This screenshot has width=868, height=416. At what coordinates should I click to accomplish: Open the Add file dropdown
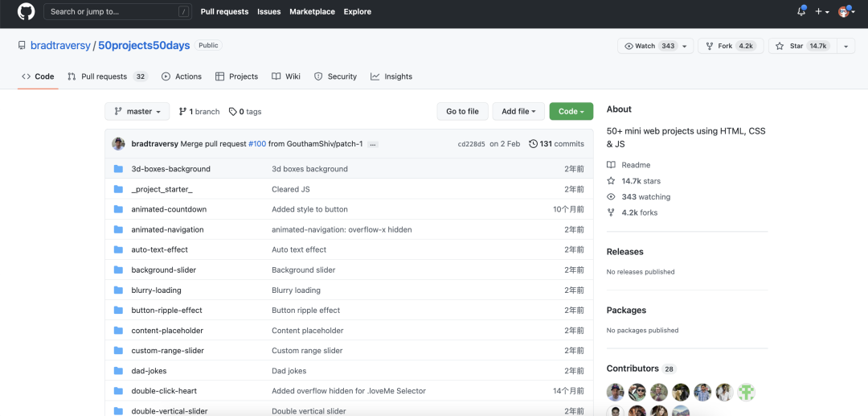click(518, 111)
